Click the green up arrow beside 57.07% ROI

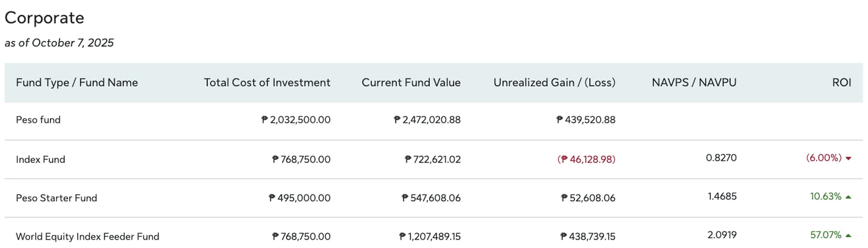point(848,235)
